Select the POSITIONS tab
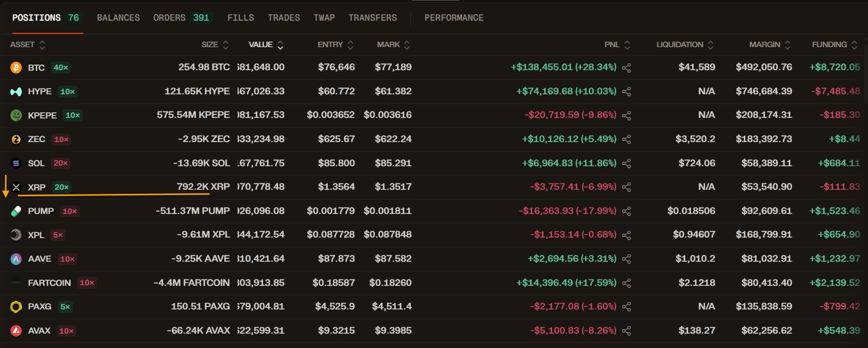 [47, 18]
